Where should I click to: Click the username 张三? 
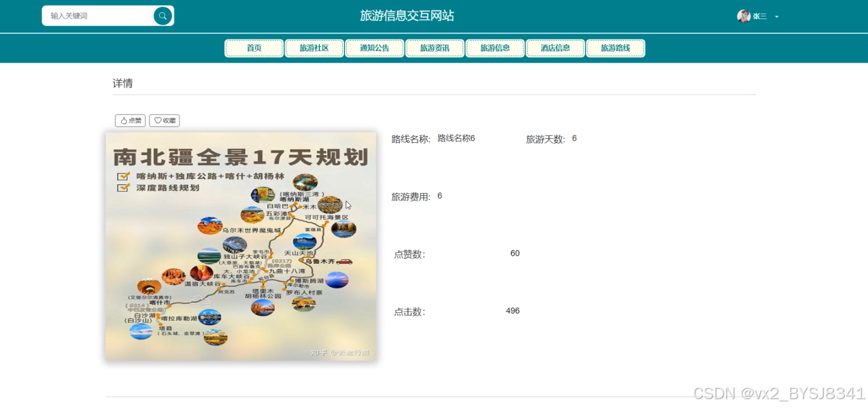tap(760, 16)
